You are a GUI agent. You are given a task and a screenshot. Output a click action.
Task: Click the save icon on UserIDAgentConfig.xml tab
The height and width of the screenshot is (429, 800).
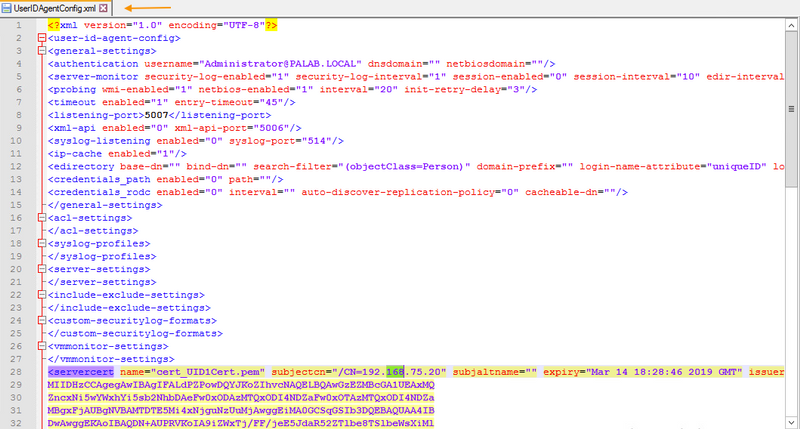pyautogui.click(x=6, y=8)
